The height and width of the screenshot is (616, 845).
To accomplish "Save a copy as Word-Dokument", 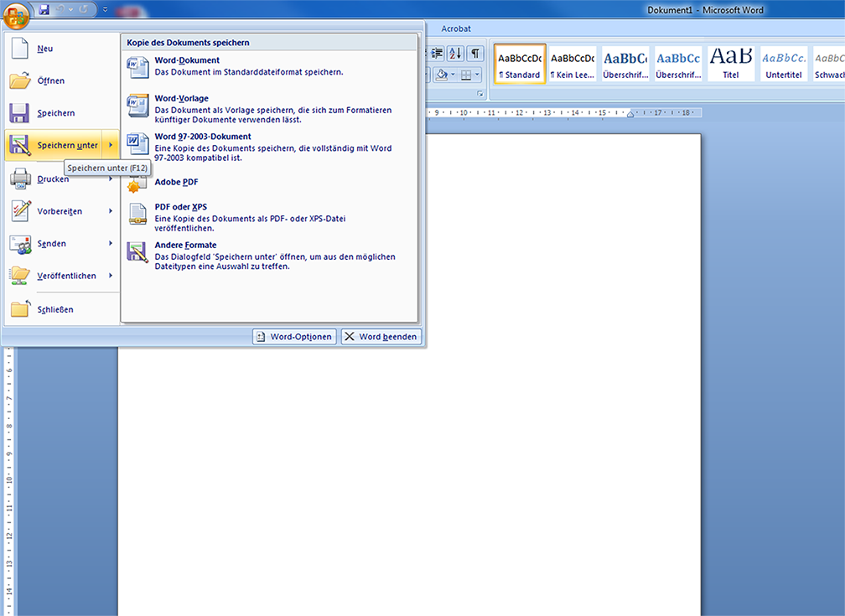I will tap(269, 66).
